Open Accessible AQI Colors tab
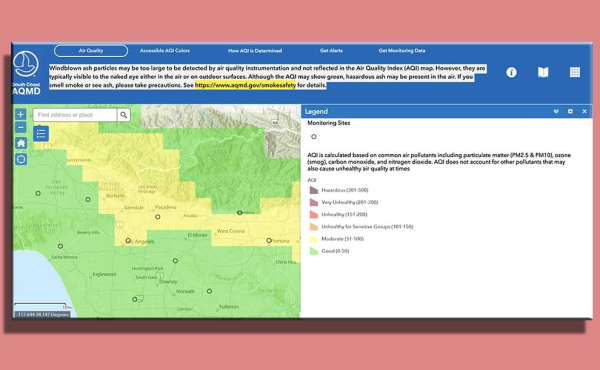 pyautogui.click(x=165, y=51)
